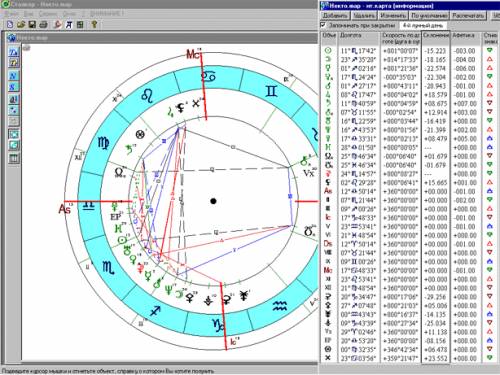Select the blue N button in the sidebar
Screen dimensions: 500x375
click(14, 76)
